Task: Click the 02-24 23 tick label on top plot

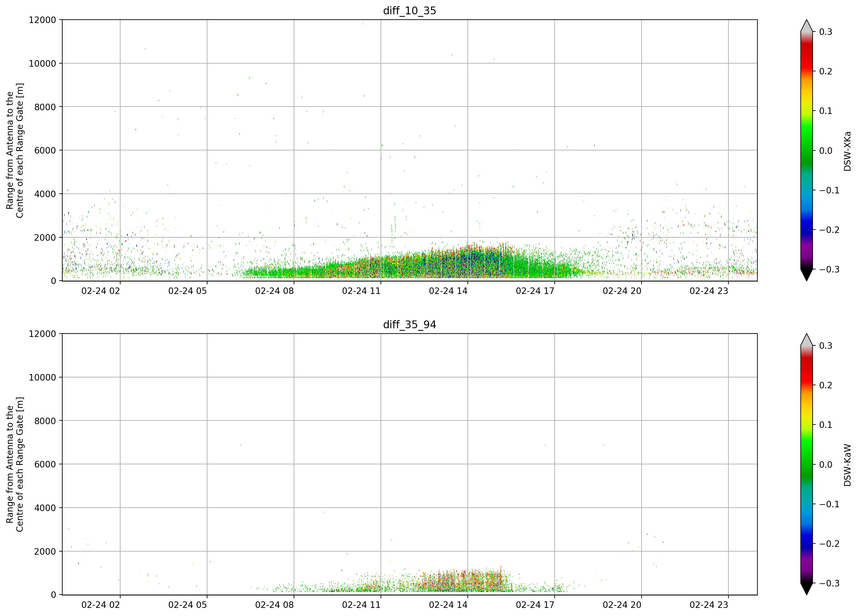Action: 709,291
